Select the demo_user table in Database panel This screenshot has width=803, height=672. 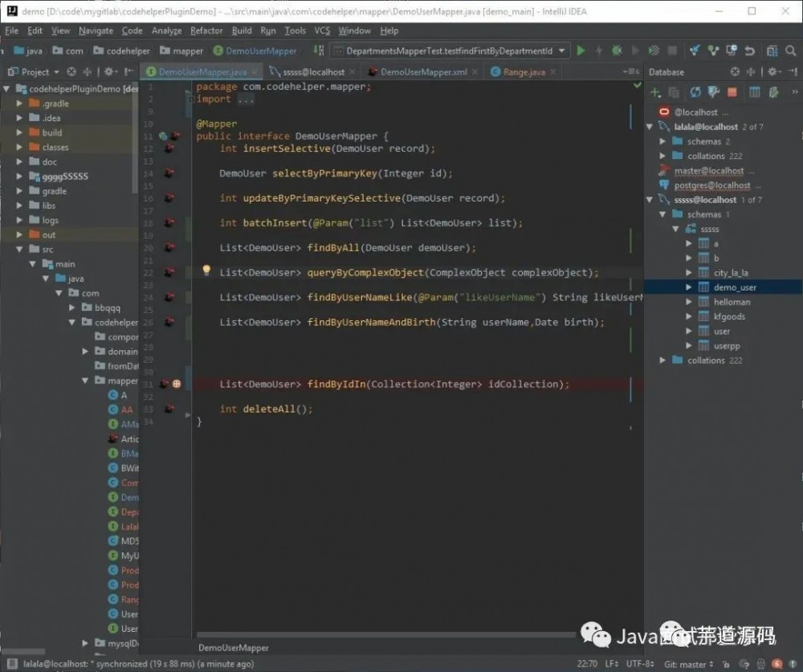pos(735,287)
